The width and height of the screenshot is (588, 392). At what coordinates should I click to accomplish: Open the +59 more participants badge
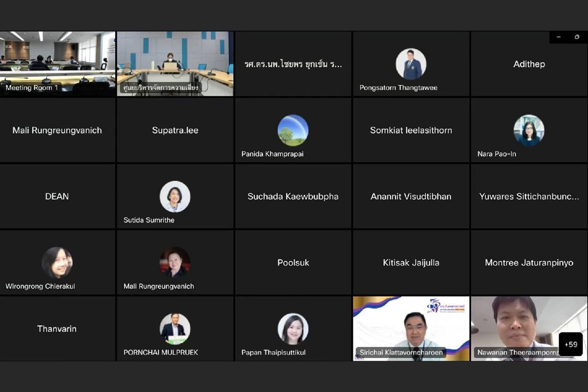[571, 344]
